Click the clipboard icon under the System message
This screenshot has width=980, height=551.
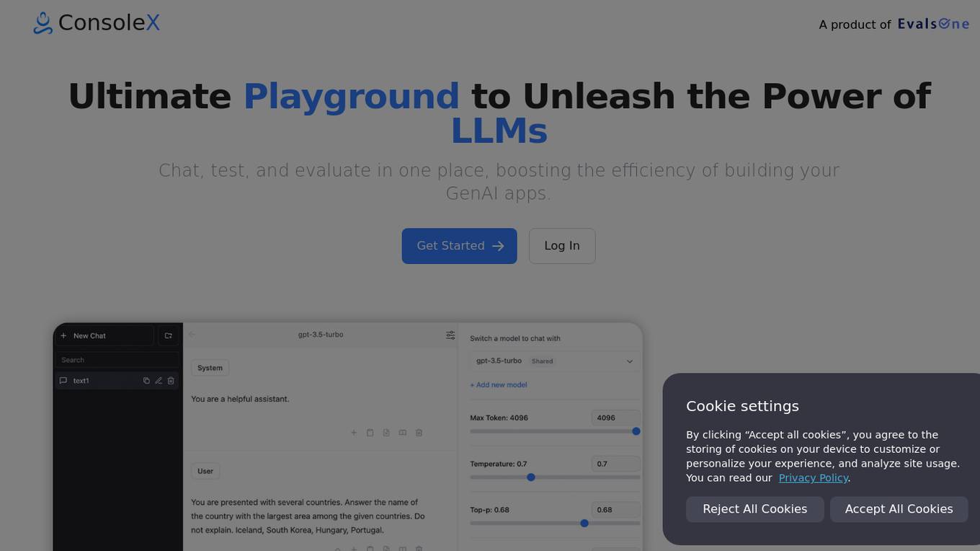coord(370,433)
